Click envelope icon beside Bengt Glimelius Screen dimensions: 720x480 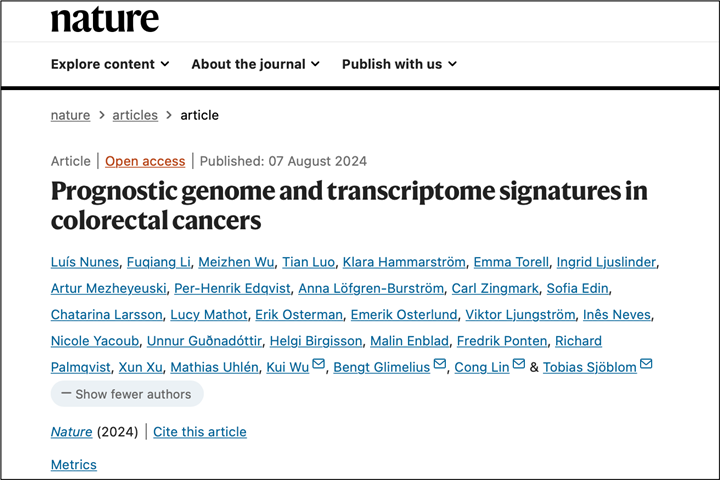point(439,364)
